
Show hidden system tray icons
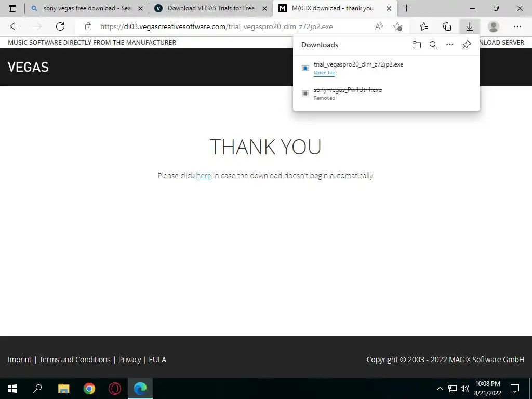(440, 389)
